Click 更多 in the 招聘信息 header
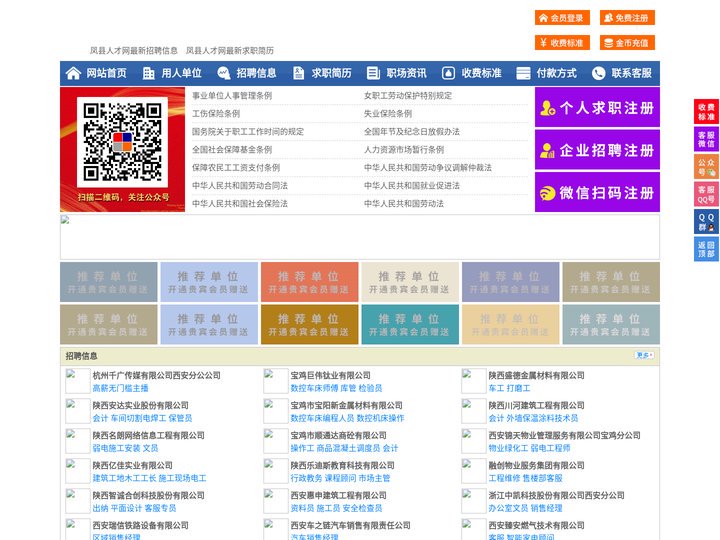This screenshot has height=540, width=720. point(644,355)
